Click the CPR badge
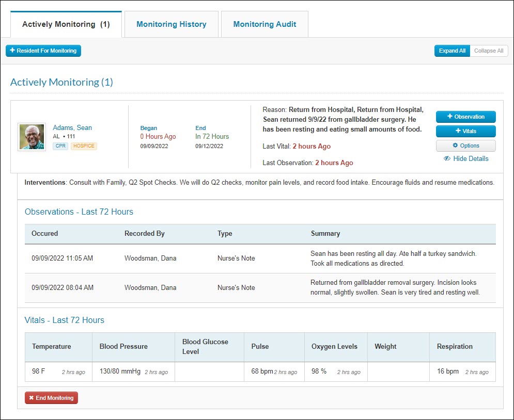Viewport: 514px width, 420px height. (60, 146)
